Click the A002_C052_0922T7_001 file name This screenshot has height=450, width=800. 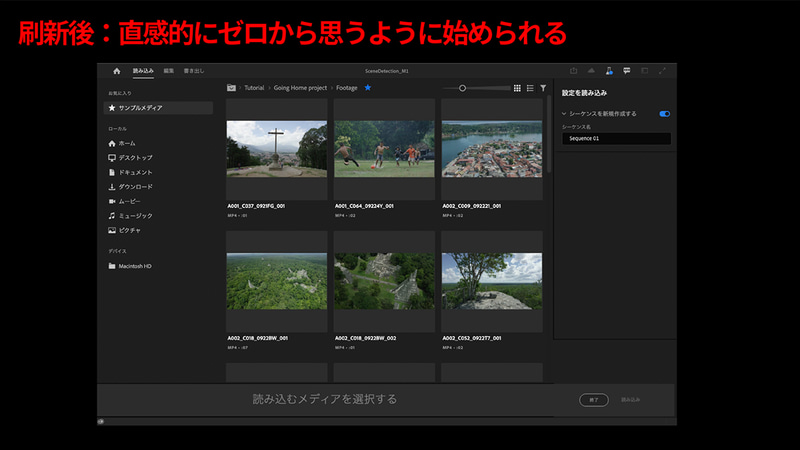[x=471, y=338]
